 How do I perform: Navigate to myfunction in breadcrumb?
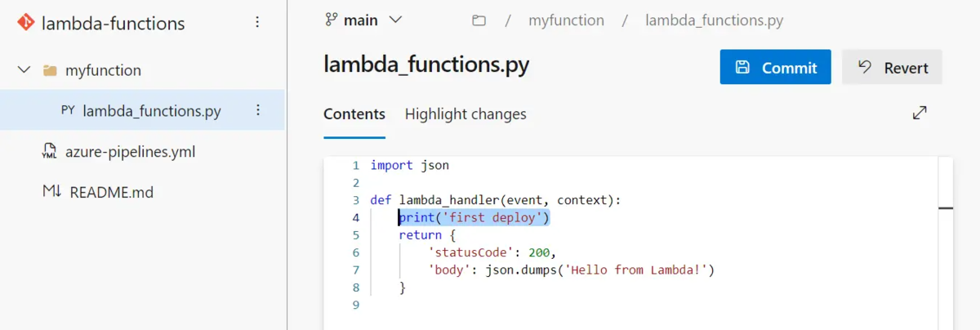pos(567,20)
